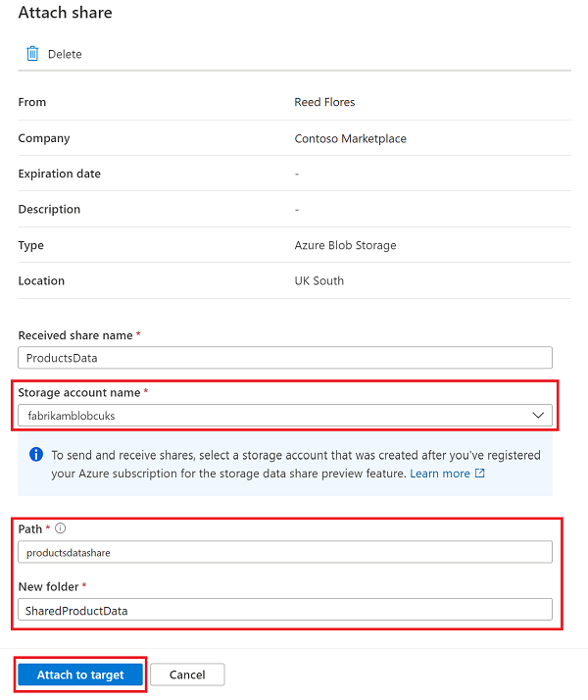The width and height of the screenshot is (588, 700).
Task: Click the external link icon after Learn more
Action: [479, 474]
